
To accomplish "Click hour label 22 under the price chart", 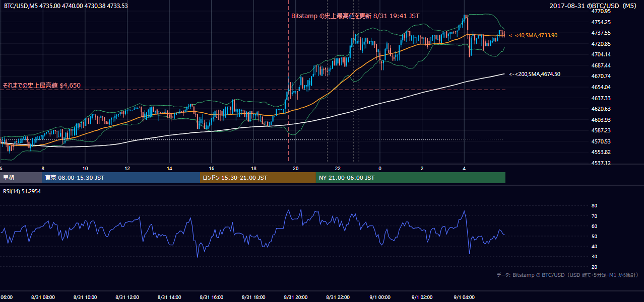I will coord(338,168).
